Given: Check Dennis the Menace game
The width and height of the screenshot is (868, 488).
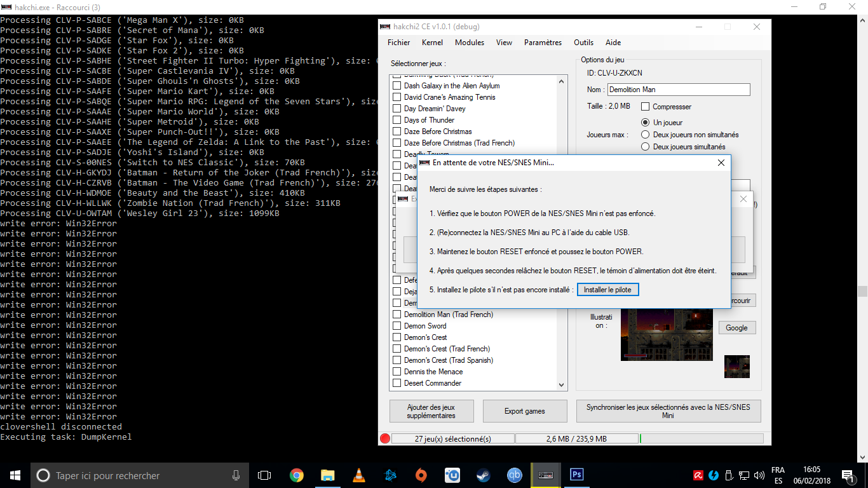Looking at the screenshot, I should (x=397, y=372).
